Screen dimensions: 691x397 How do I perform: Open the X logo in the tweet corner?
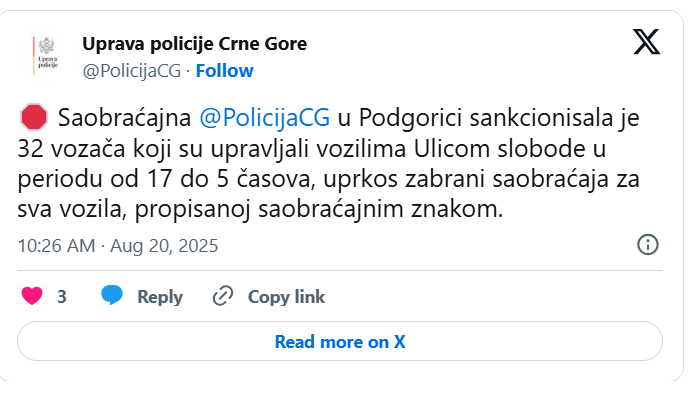pos(646,42)
